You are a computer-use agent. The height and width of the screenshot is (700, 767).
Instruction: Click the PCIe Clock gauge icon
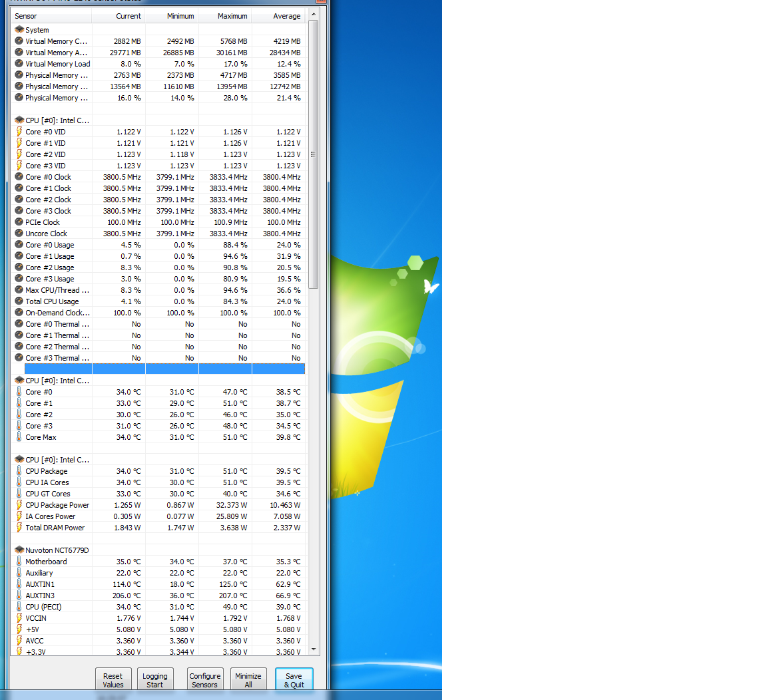point(19,222)
